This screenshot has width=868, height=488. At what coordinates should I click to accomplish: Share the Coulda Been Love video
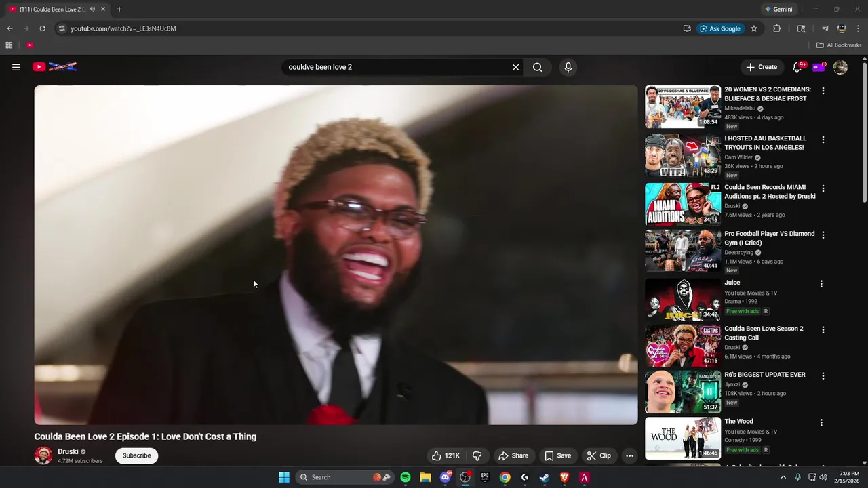513,455
